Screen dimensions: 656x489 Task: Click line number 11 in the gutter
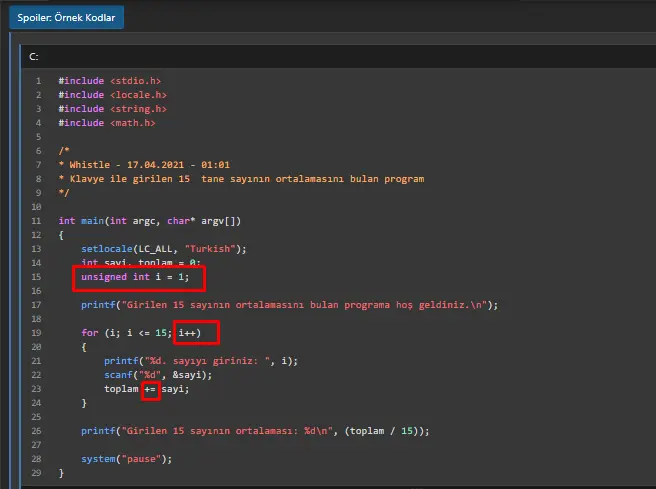(x=36, y=221)
